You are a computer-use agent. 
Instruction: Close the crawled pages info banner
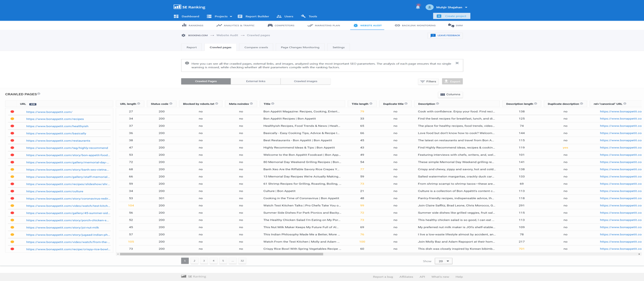pos(457,63)
